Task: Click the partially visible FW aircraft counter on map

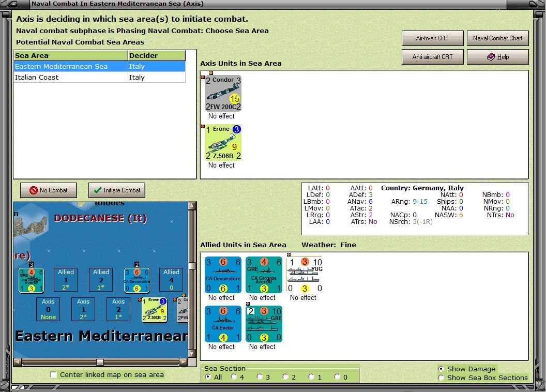Action: [x=183, y=309]
